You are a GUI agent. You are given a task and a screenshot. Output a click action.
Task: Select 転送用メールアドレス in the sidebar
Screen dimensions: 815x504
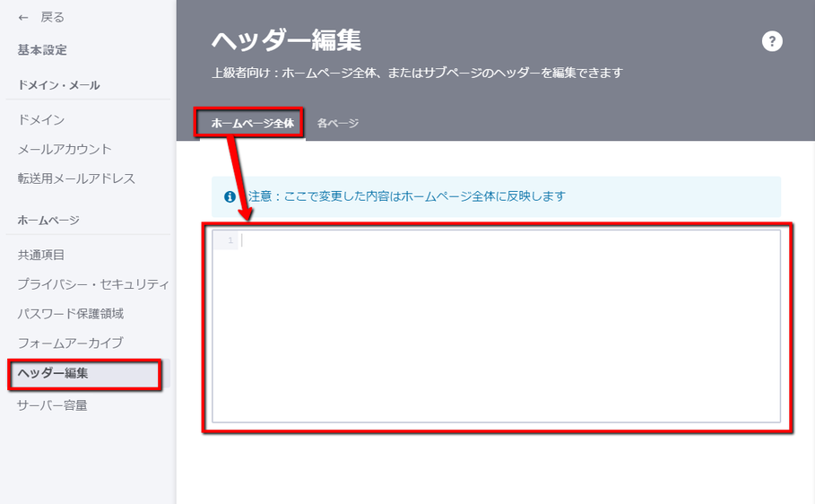point(76,178)
